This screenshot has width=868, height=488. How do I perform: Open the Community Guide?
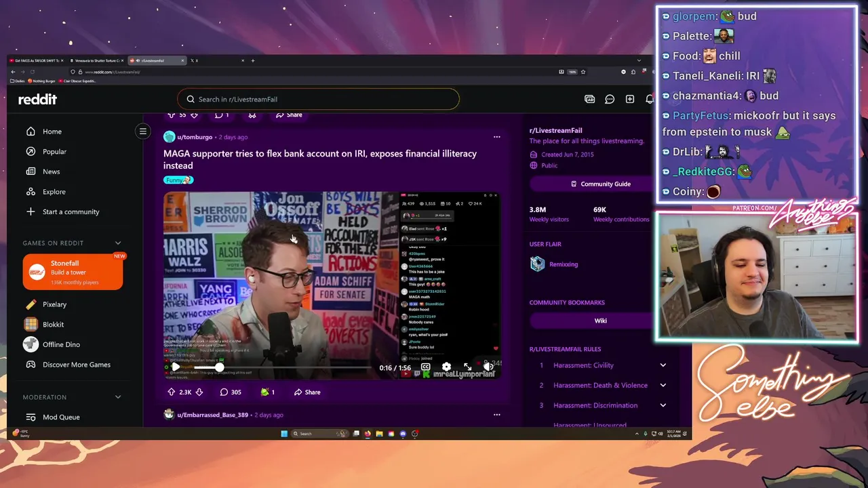point(600,184)
